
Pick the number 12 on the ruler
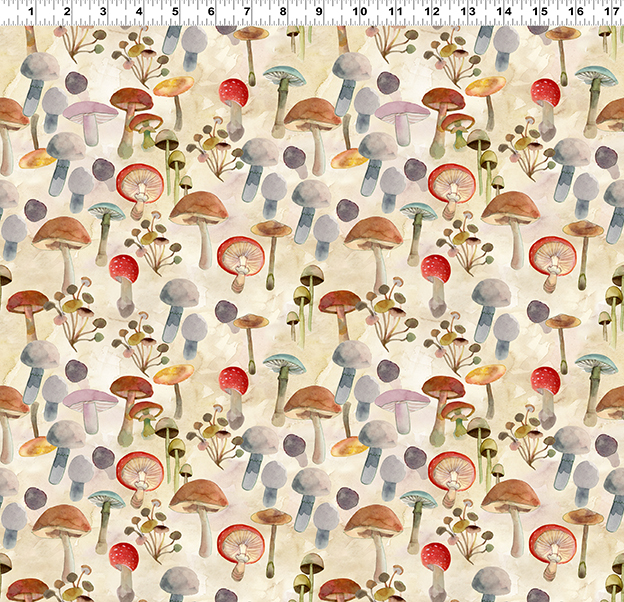(x=432, y=12)
